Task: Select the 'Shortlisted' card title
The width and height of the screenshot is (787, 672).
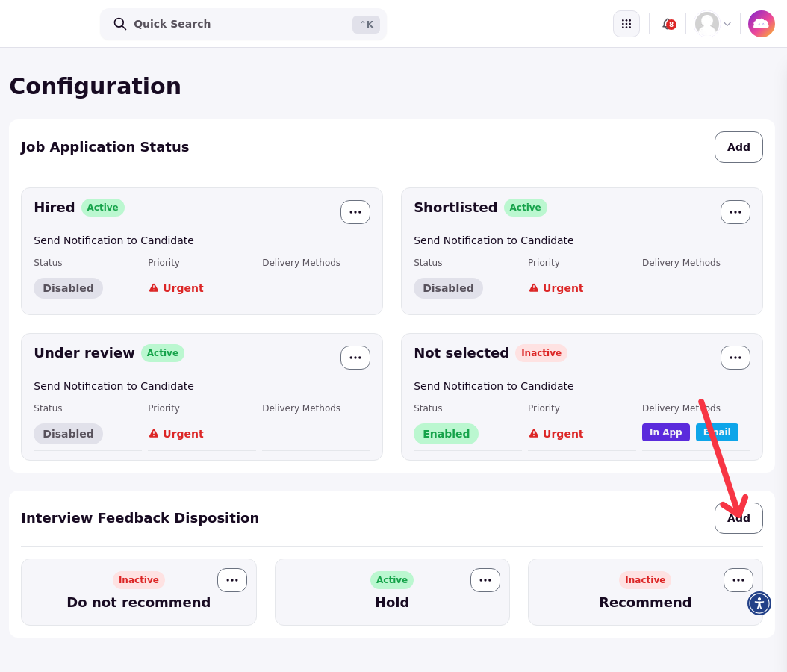Action: point(455,208)
